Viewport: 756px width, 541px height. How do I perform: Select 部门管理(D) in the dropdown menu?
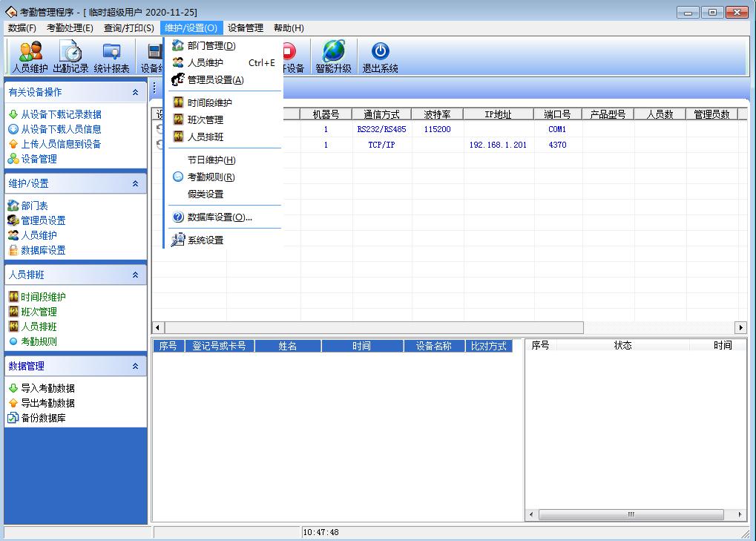coord(211,46)
